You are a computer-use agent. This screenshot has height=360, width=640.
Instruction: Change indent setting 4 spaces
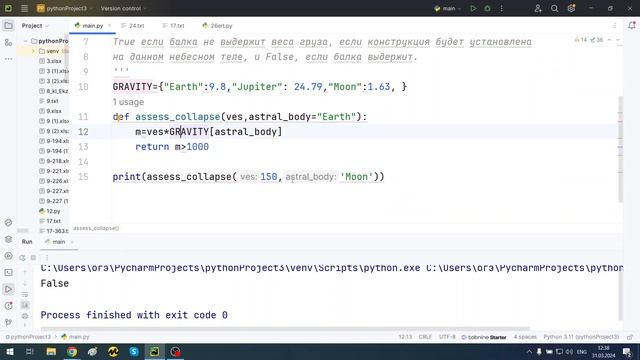point(525,337)
